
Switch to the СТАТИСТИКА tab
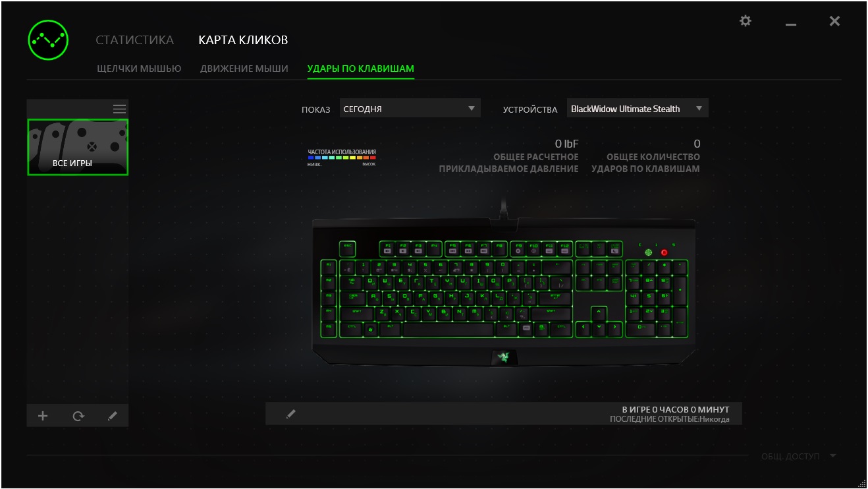pos(135,40)
